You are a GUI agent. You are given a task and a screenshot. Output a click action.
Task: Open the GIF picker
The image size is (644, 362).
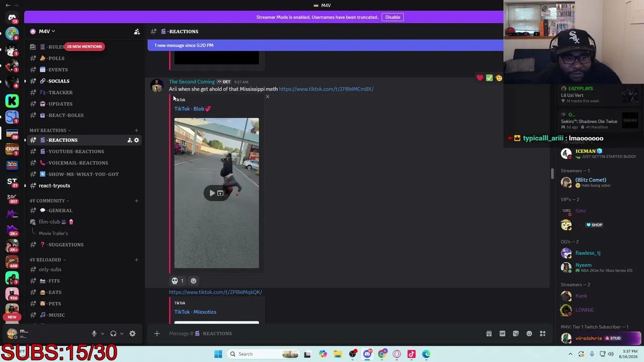pyautogui.click(x=502, y=333)
